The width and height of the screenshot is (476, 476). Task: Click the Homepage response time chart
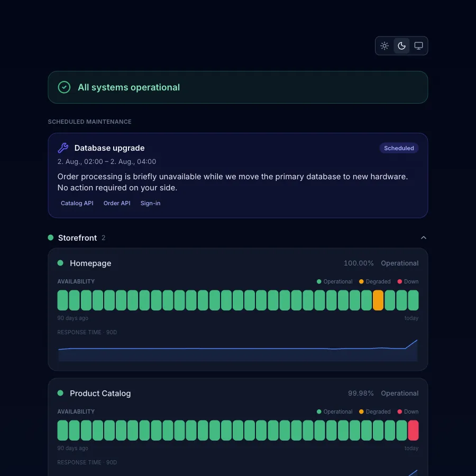coord(237,350)
